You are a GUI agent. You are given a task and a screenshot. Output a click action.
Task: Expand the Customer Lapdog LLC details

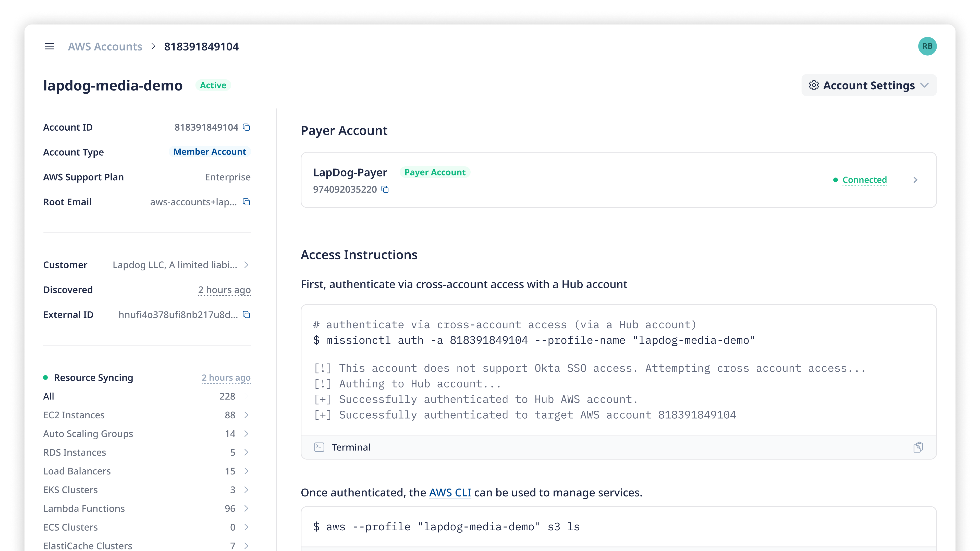(x=247, y=265)
